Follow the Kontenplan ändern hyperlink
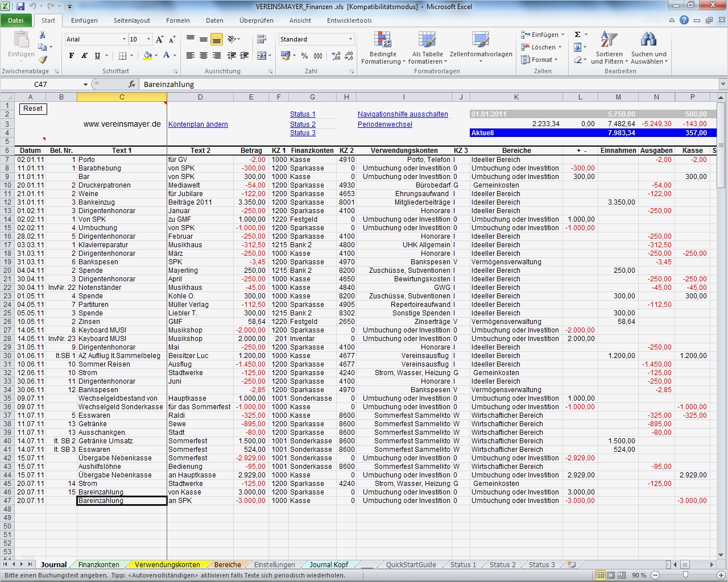728x582 pixels. [x=198, y=124]
